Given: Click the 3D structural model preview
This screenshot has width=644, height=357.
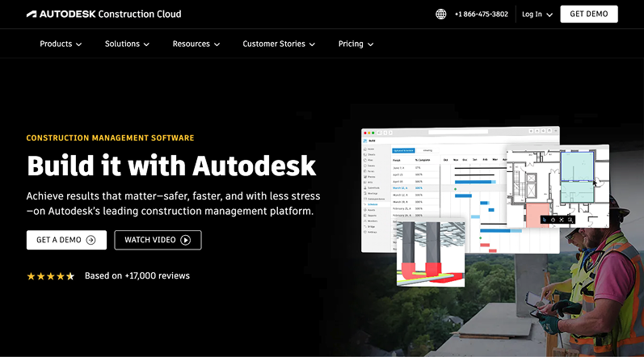Looking at the screenshot, I should 429,252.
